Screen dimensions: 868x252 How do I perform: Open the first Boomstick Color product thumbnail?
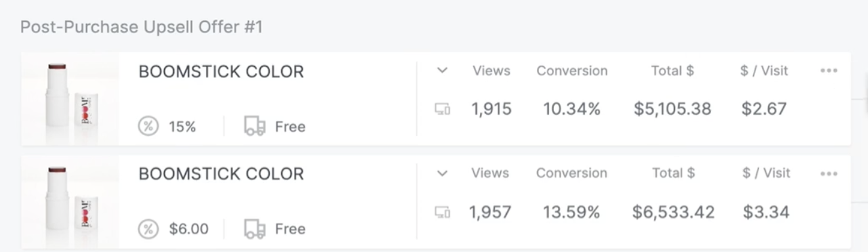[70, 98]
